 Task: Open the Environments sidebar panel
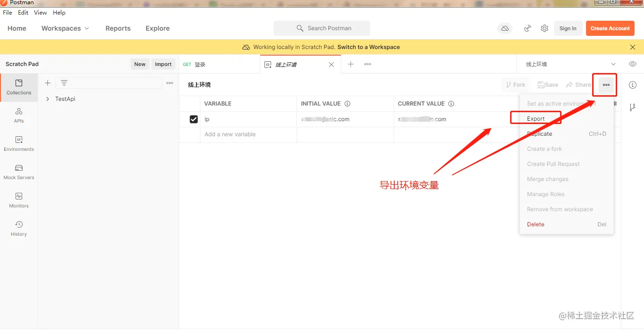tap(19, 144)
